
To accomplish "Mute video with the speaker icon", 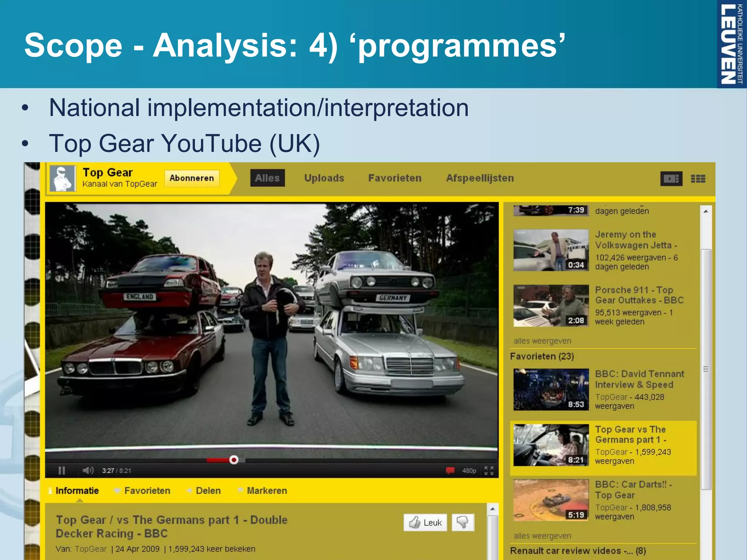I will point(88,471).
